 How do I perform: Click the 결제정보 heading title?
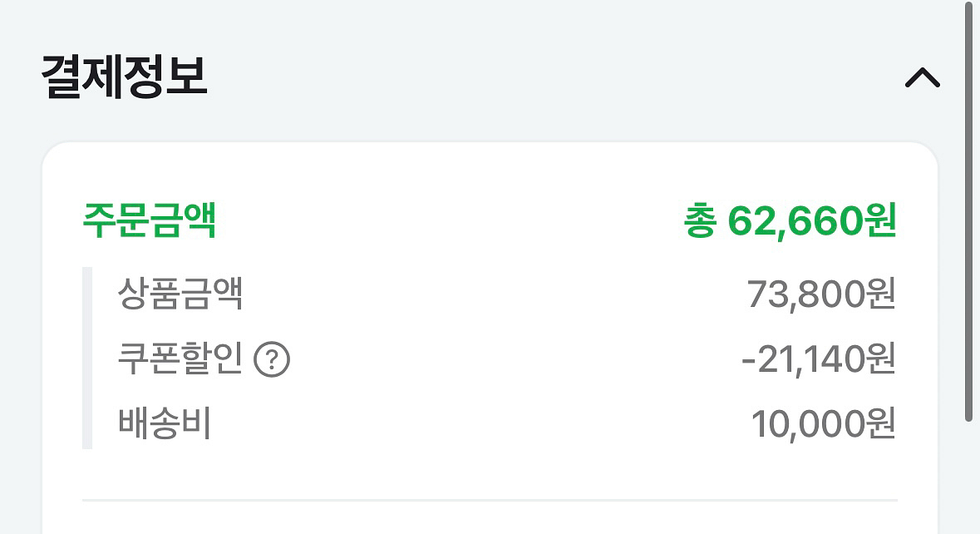click(x=124, y=77)
